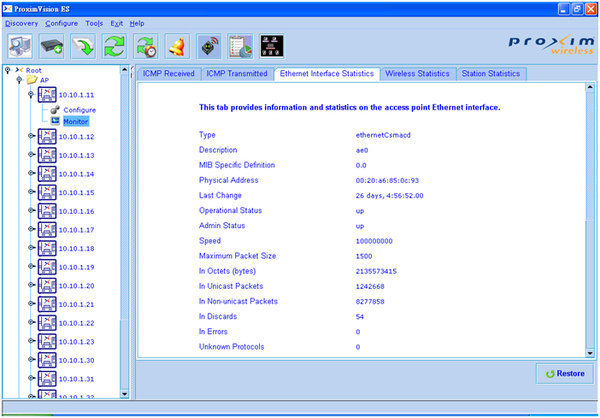This screenshot has height=418, width=600.
Task: Click the Root node Proxim icon
Action: pos(19,70)
